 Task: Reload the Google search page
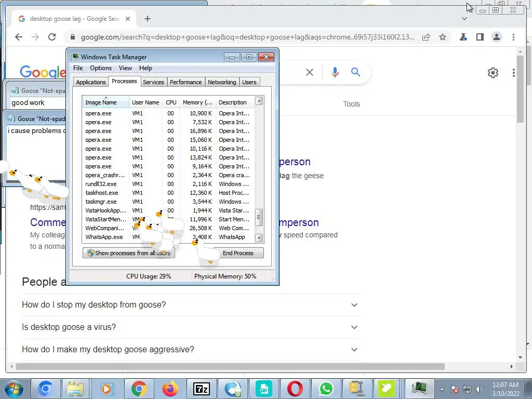point(52,37)
